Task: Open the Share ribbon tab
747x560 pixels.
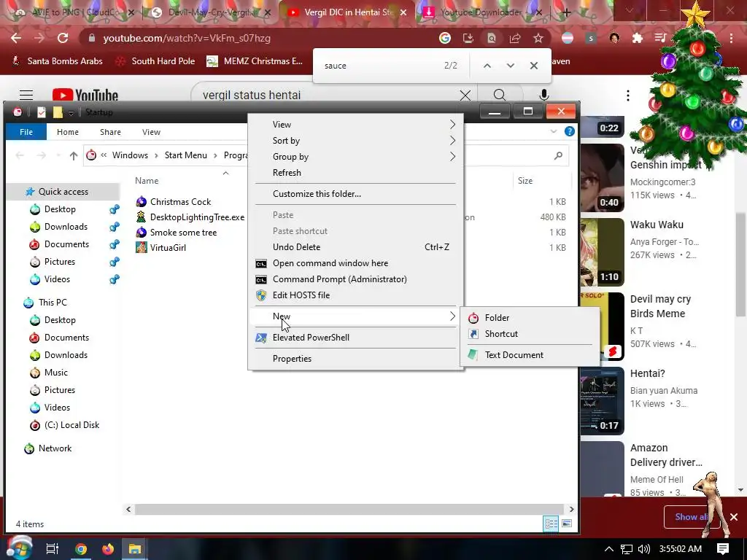Action: coord(111,132)
